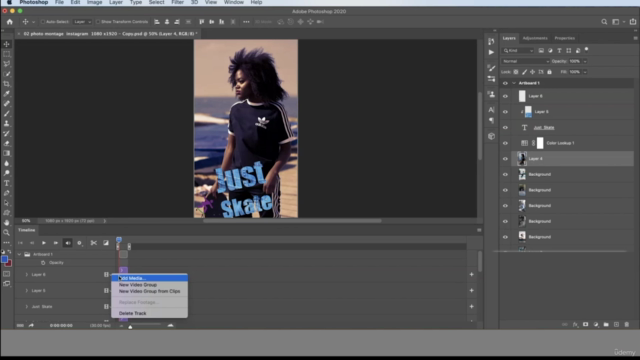Open the timeline playback settings gear
This screenshot has height=360, width=640.
pyautogui.click(x=80, y=243)
